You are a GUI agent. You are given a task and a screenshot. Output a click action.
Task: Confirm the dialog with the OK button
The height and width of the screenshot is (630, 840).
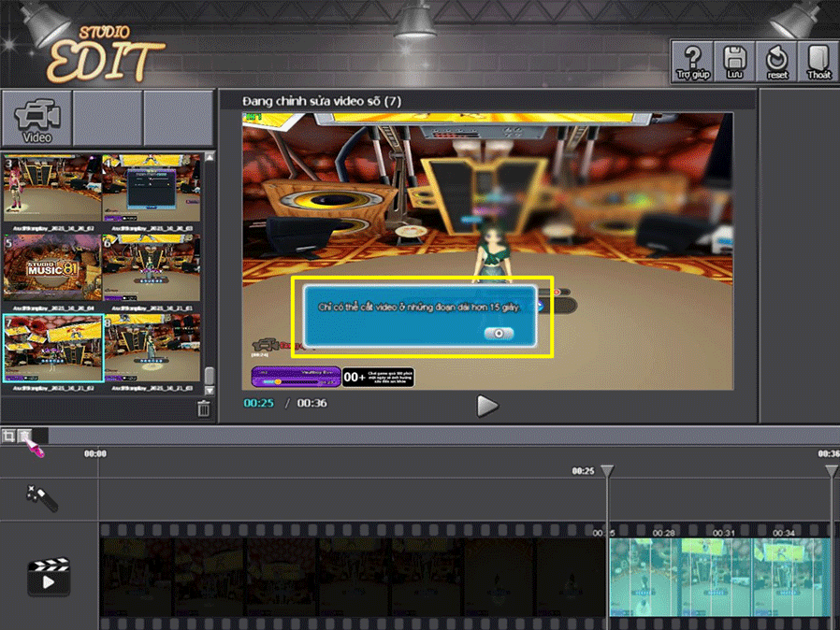tap(499, 333)
